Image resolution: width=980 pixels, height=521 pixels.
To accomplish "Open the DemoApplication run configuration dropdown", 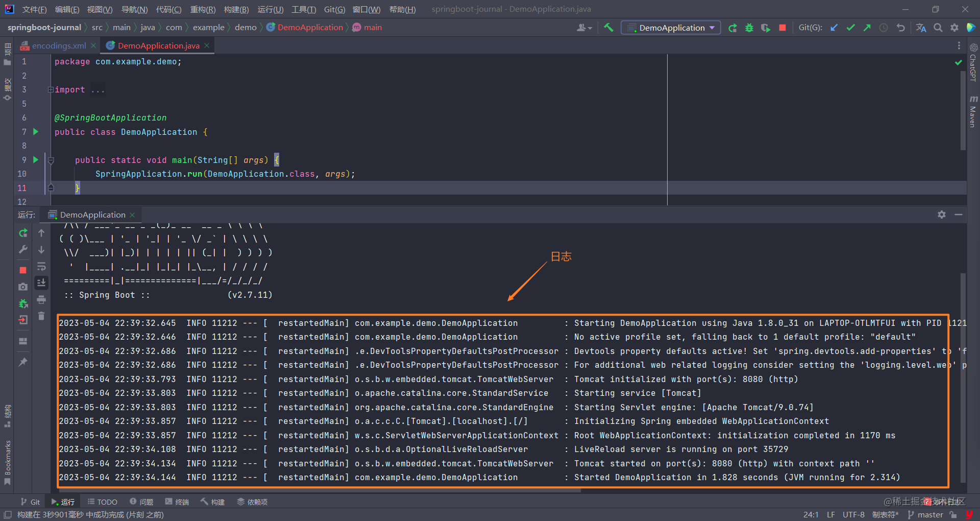I will click(x=671, y=28).
